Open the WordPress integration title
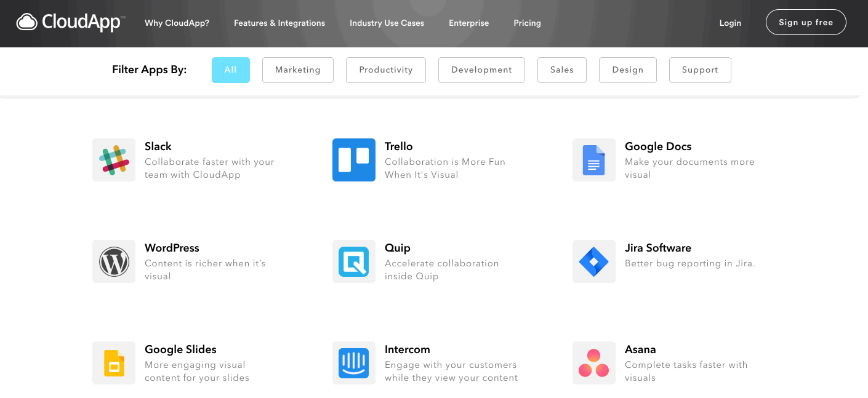The height and width of the screenshot is (398, 868). point(172,248)
